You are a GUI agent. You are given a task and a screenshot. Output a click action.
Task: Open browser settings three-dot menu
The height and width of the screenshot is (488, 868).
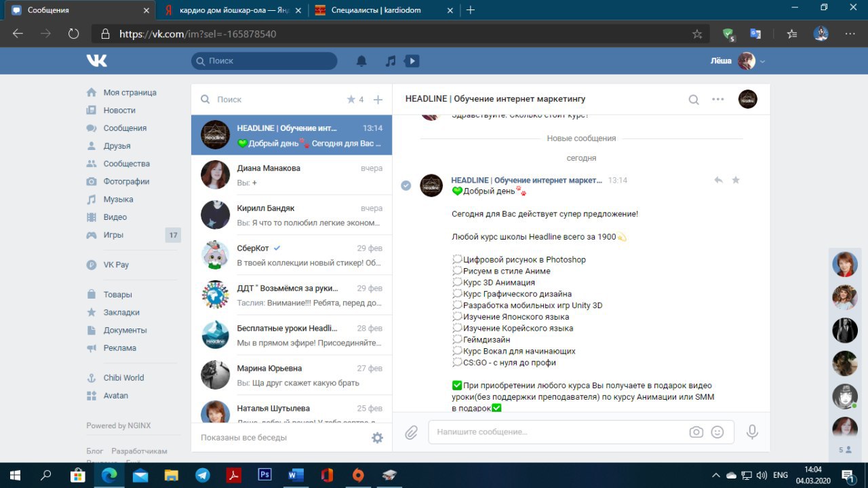pyautogui.click(x=850, y=34)
